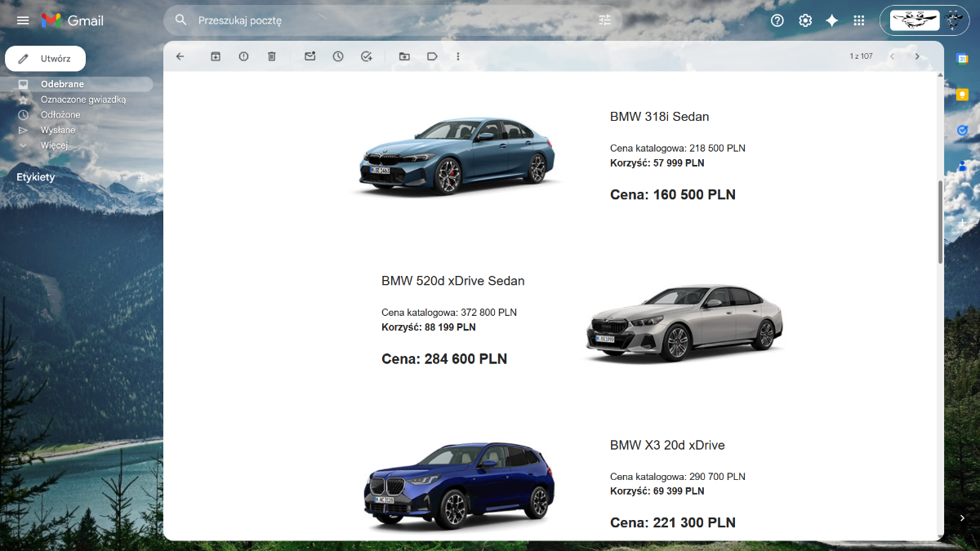Open the Google apps grid launcher

[x=858, y=20]
